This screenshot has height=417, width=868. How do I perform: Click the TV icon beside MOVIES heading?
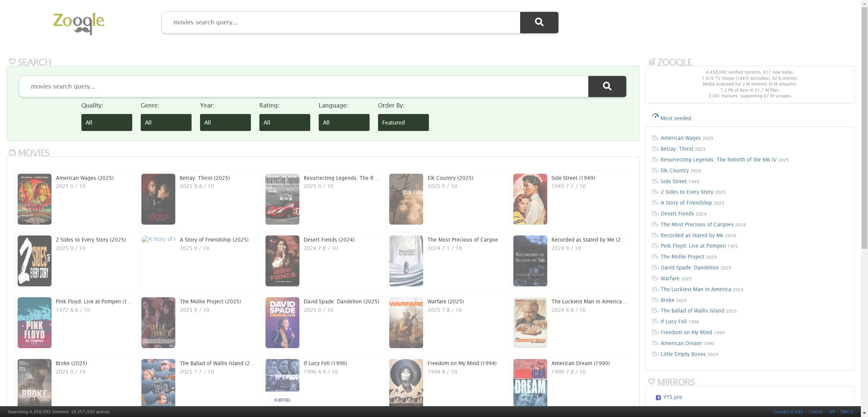point(12,152)
